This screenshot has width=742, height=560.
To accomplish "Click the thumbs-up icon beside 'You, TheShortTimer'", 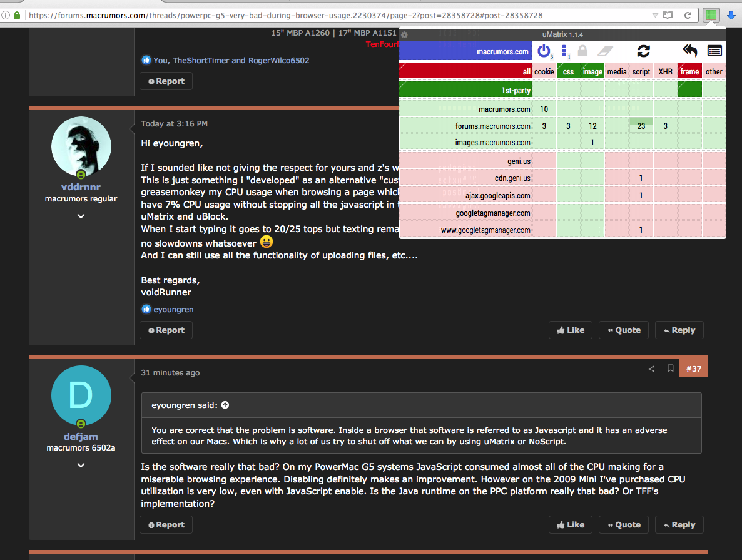I will pyautogui.click(x=146, y=60).
